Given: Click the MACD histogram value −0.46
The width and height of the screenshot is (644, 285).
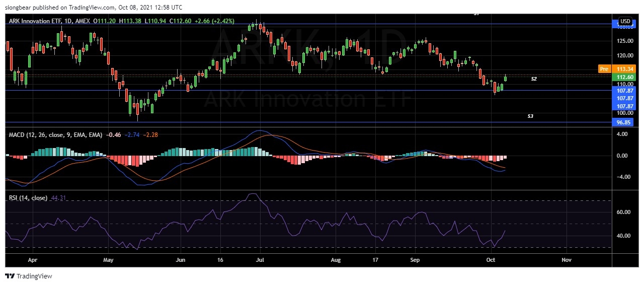Looking at the screenshot, I should click(114, 135).
